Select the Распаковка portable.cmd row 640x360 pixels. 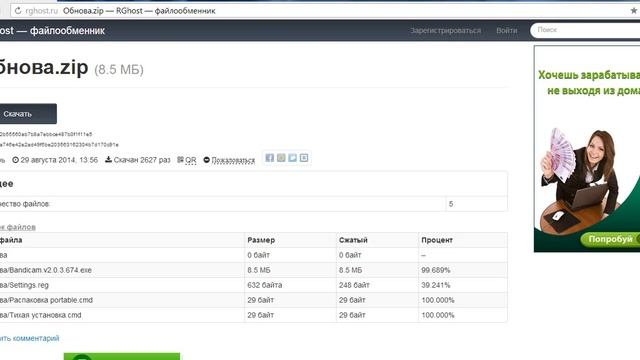(253, 300)
